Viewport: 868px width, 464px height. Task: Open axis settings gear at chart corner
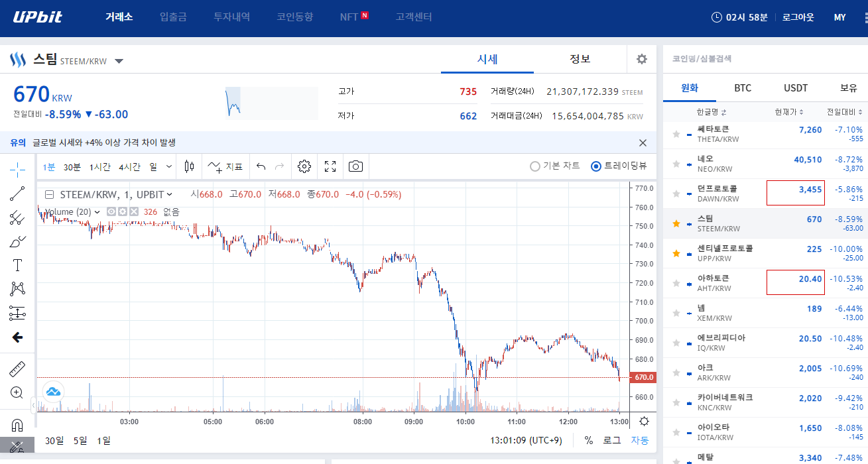click(643, 421)
